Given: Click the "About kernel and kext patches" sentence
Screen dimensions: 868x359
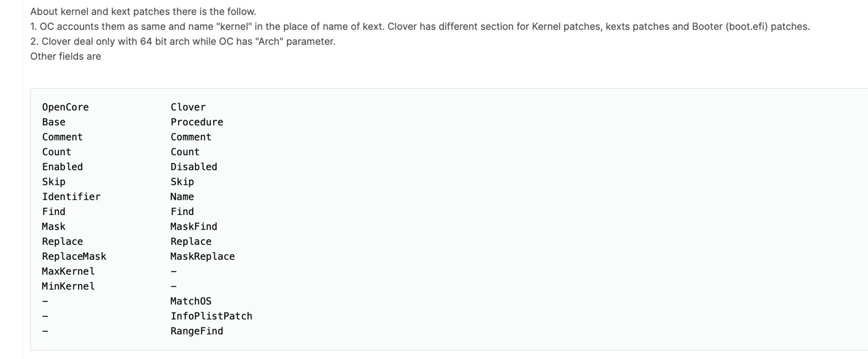Looking at the screenshot, I should [x=143, y=12].
